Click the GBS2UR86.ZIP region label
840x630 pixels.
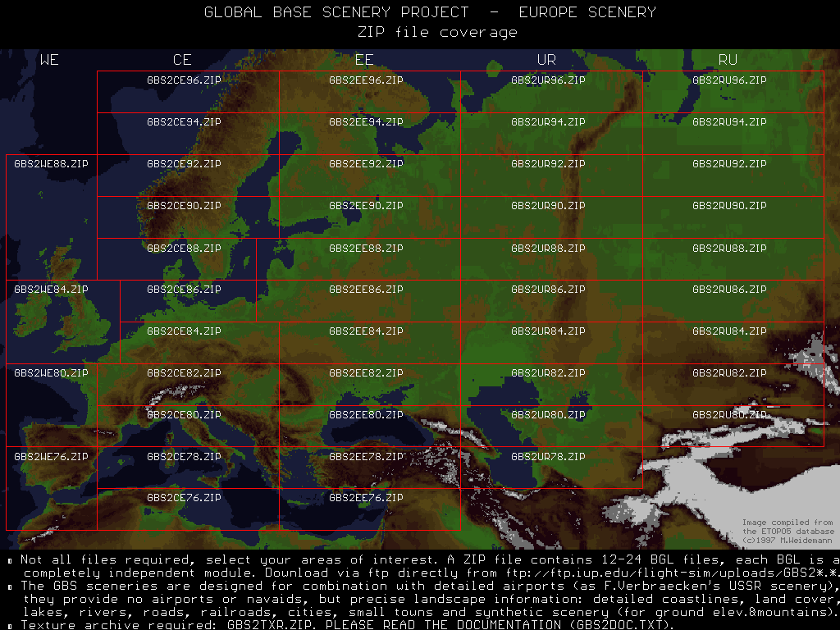tap(548, 290)
